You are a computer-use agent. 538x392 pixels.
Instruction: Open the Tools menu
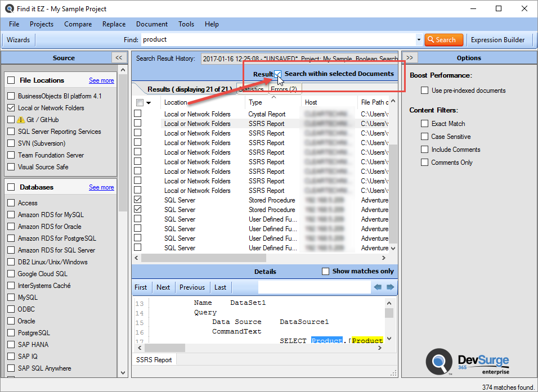(186, 24)
